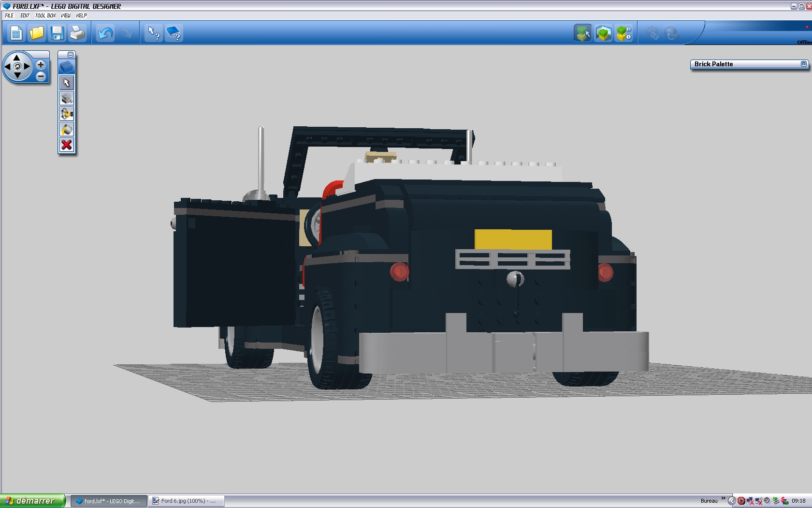The width and height of the screenshot is (812, 508).
Task: Click the Brick Palette title bar
Action: point(749,64)
